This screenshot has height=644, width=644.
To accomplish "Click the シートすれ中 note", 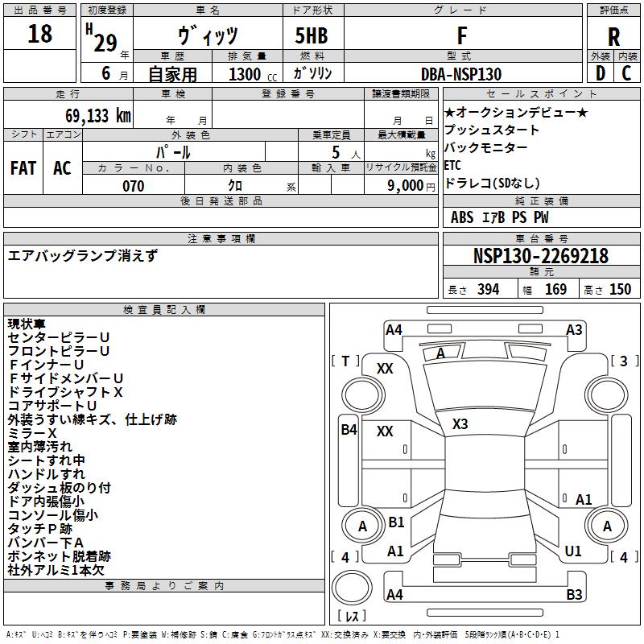I will coord(46,460).
